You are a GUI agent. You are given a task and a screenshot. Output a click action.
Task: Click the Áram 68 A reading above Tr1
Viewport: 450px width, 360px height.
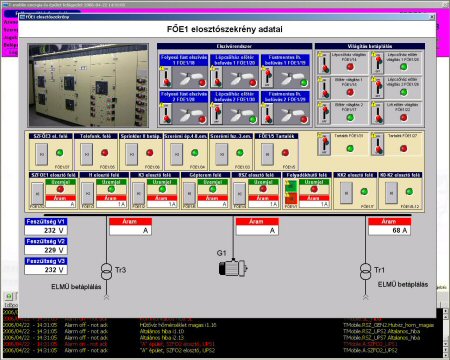pyautogui.click(x=389, y=230)
